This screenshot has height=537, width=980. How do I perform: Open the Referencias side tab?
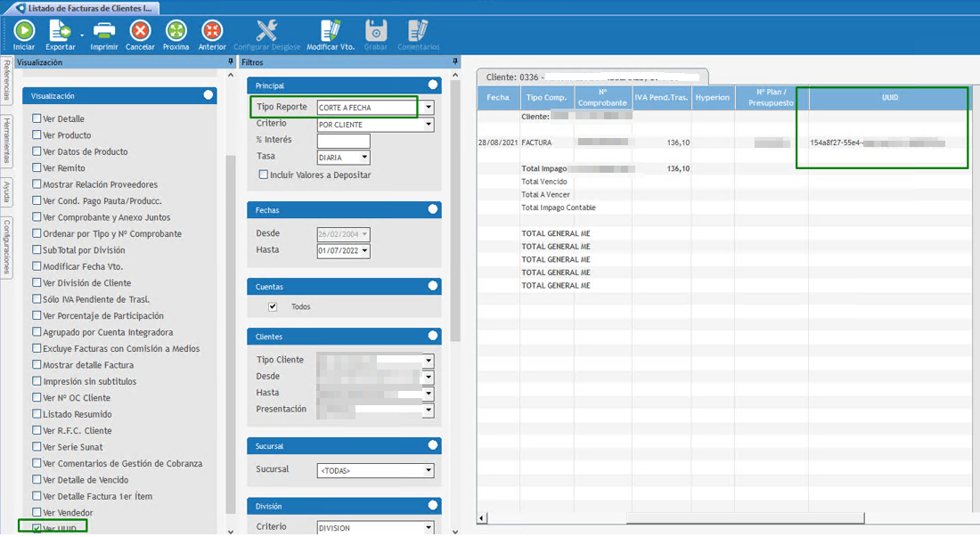pyautogui.click(x=6, y=80)
